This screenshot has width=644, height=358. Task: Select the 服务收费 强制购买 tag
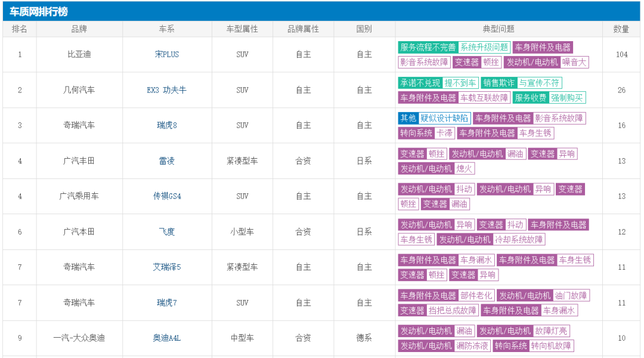[x=549, y=98]
